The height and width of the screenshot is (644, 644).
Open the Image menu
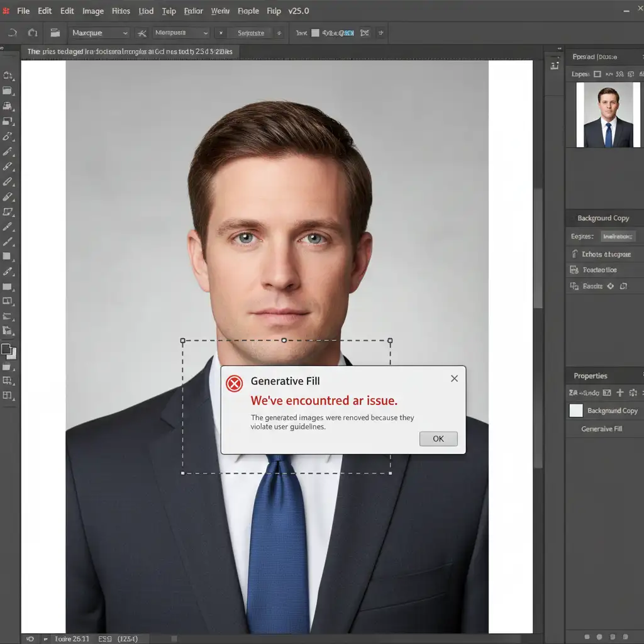point(93,11)
